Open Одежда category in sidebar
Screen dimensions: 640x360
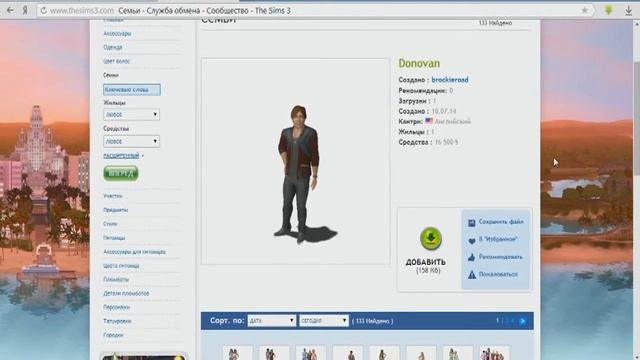pos(113,47)
